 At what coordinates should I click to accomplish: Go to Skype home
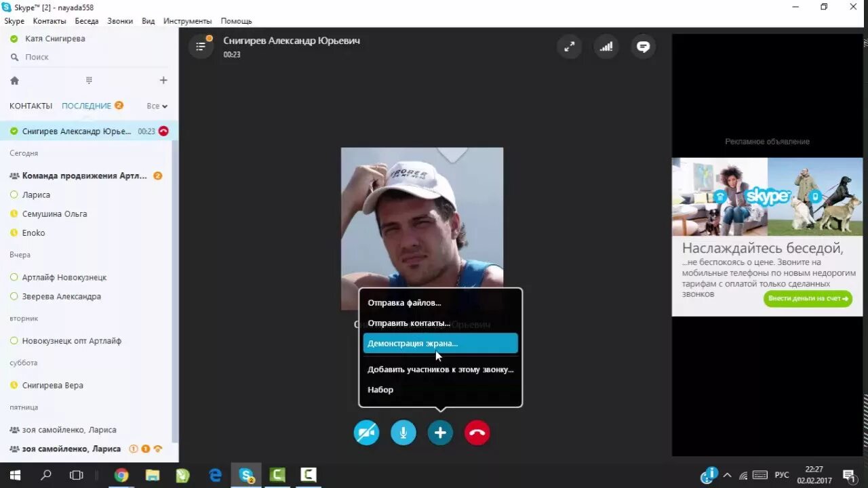coord(14,80)
